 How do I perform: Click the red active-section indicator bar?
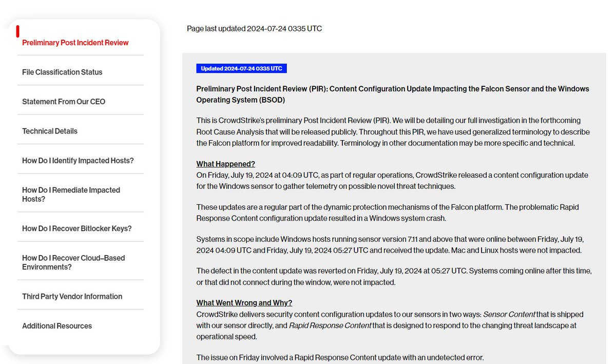pyautogui.click(x=17, y=31)
